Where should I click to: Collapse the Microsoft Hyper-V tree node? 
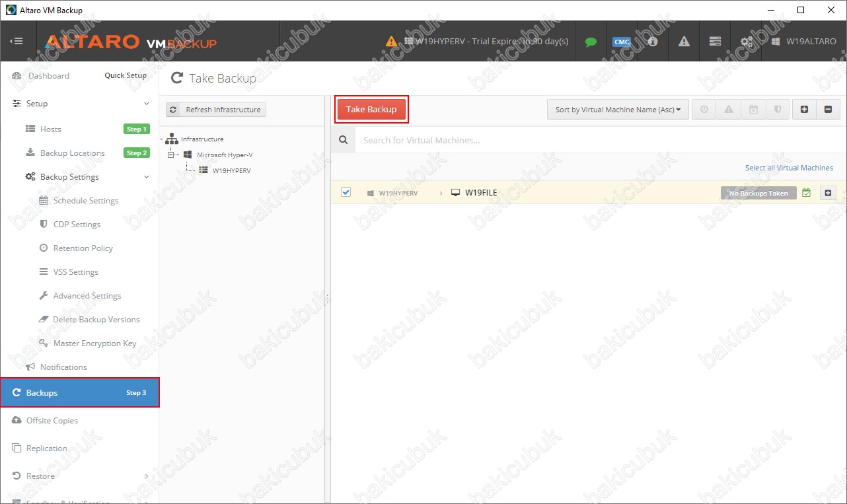pos(170,155)
